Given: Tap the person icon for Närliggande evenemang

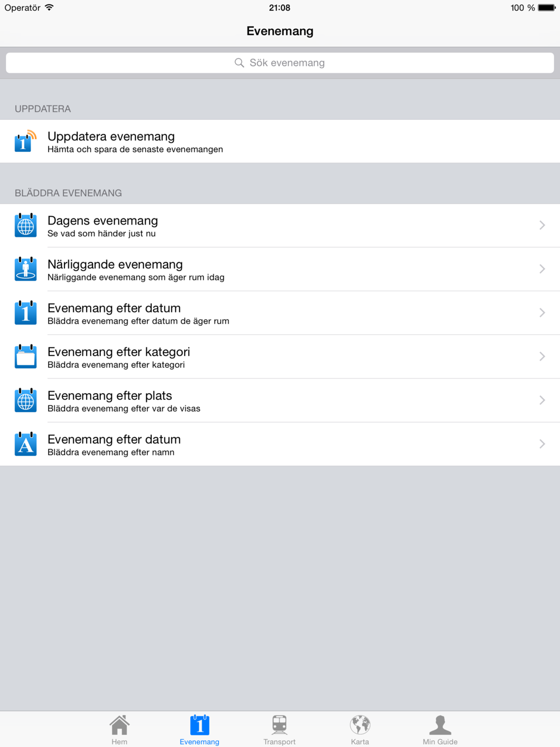Looking at the screenshot, I should 26,269.
